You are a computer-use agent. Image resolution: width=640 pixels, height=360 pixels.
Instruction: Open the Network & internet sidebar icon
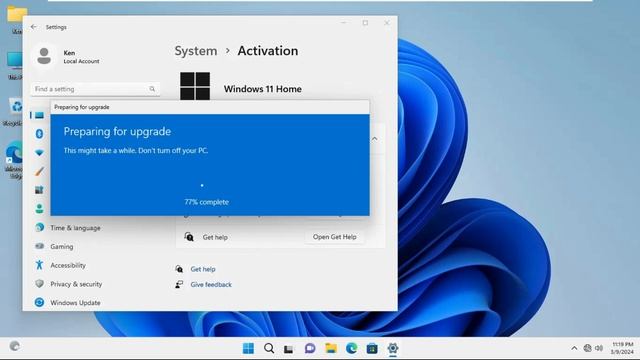(39, 153)
